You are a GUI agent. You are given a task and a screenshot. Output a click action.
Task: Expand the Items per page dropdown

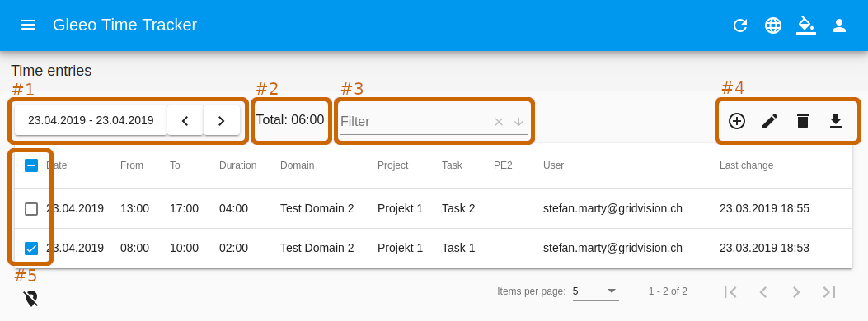click(x=596, y=291)
